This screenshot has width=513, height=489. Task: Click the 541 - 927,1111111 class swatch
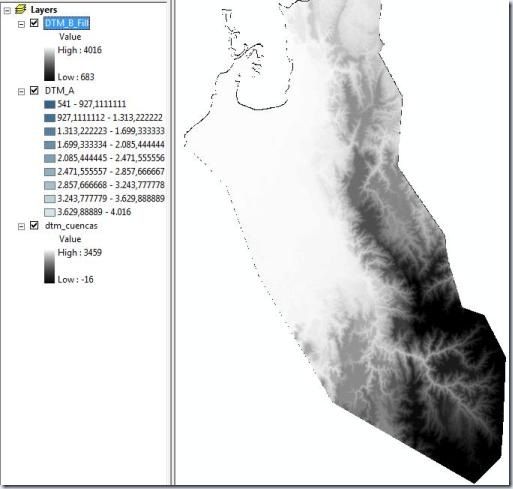tap(50, 104)
